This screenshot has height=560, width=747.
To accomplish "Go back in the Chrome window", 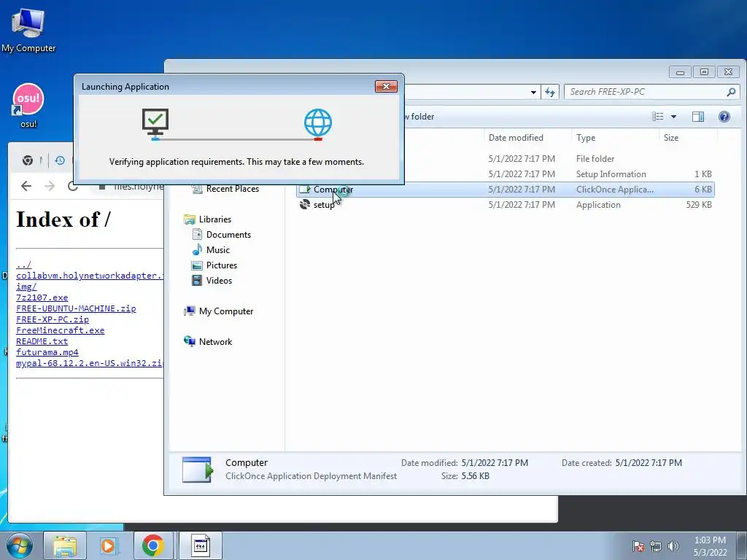I will [x=26, y=186].
